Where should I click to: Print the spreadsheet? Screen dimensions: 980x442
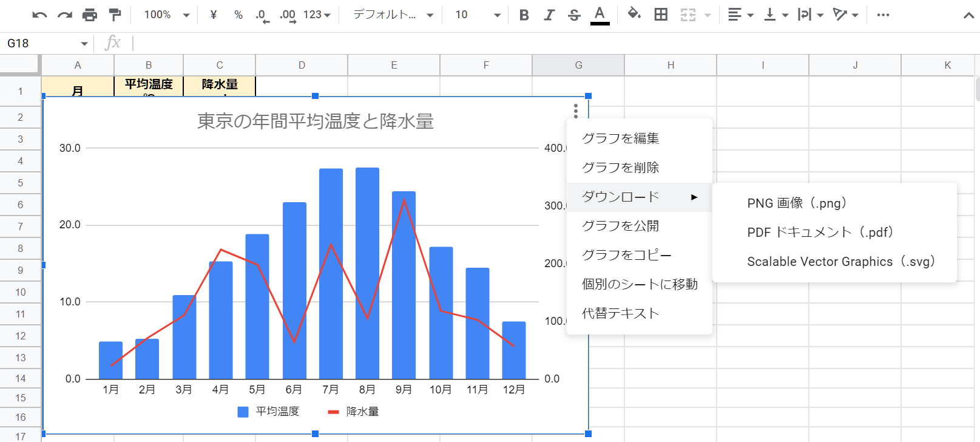click(x=90, y=15)
